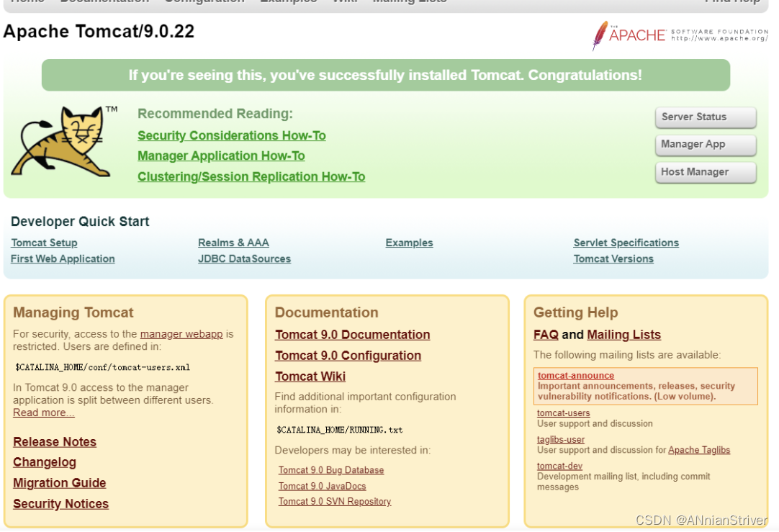Open Manager Application How-To link
The width and height of the screenshot is (779, 532).
click(221, 156)
